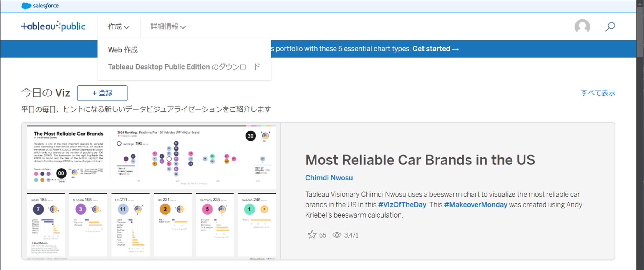Image resolution: width=644 pixels, height=270 pixels.
Task: Favorite the viz with the star icon
Action: tap(312, 235)
